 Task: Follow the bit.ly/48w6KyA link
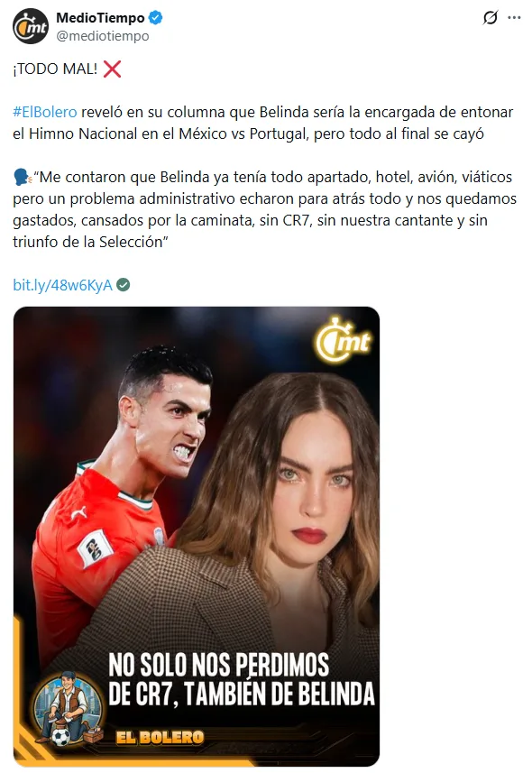click(x=62, y=285)
